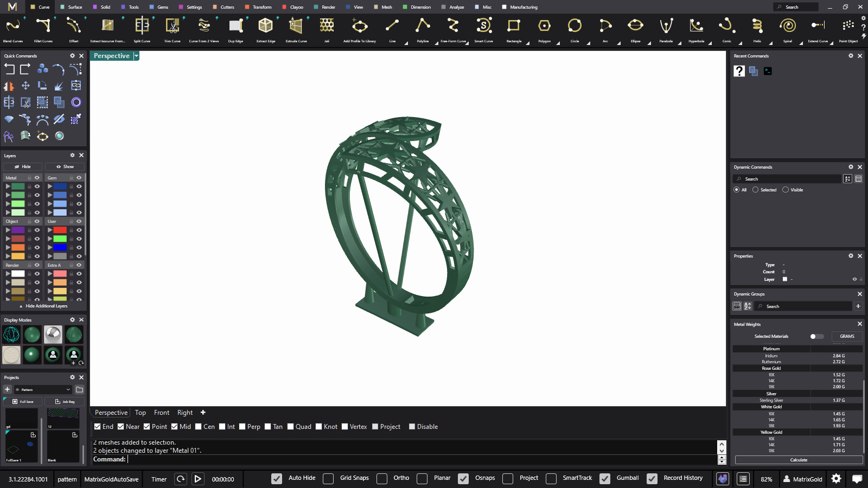Screen dimensions: 868x488
Task: Switch to the Top viewport tab
Action: click(141, 413)
